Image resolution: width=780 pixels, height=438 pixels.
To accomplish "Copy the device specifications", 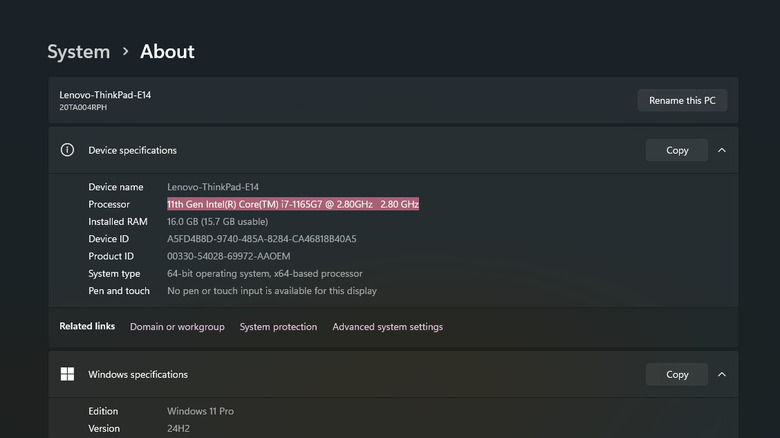I will (677, 150).
